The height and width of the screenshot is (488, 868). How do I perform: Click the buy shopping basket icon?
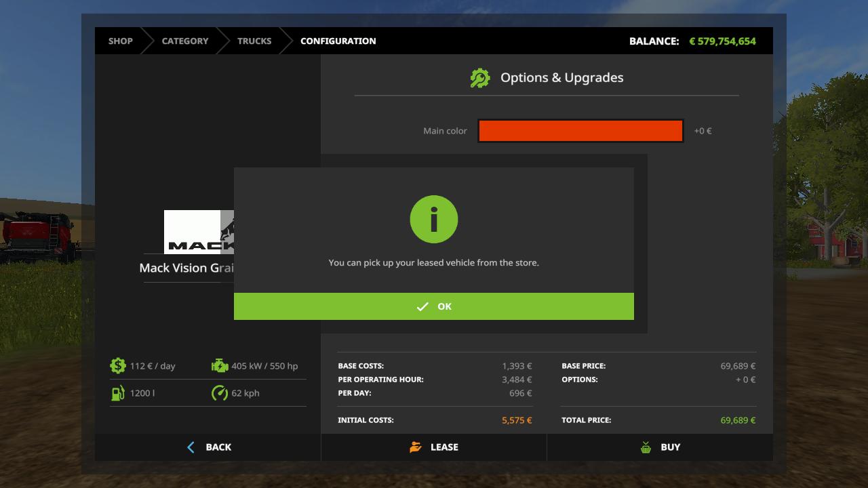coord(646,447)
